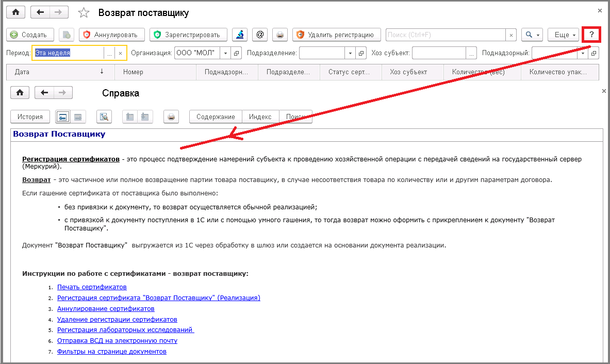Open the Организация item form icon

(x=236, y=53)
